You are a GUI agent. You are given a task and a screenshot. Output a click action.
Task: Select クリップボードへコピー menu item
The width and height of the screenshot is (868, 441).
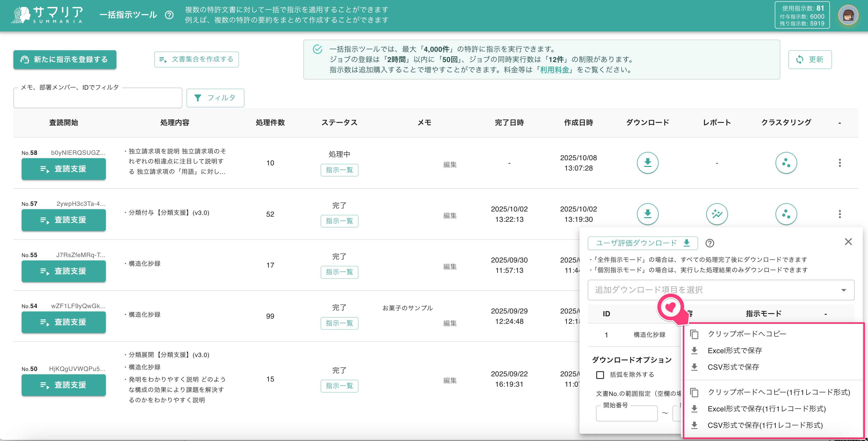point(773,334)
